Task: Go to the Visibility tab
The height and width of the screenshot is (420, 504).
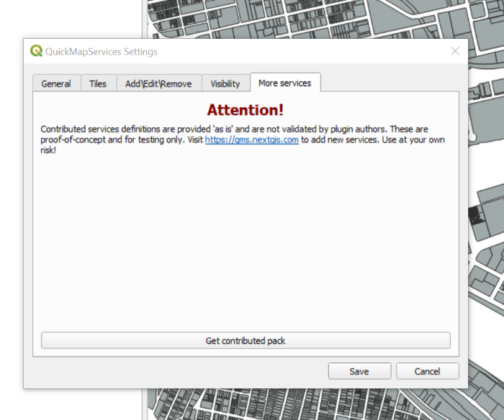Action: click(x=225, y=84)
